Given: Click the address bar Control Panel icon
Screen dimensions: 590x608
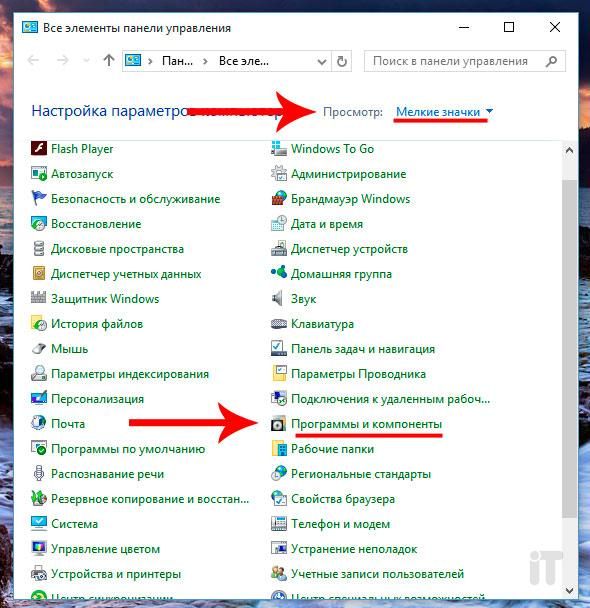Looking at the screenshot, I should click(x=133, y=61).
